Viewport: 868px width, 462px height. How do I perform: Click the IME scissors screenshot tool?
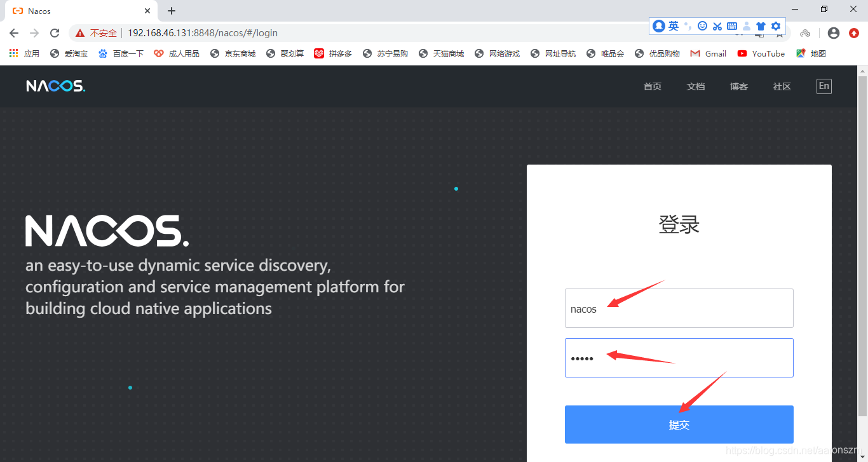717,26
